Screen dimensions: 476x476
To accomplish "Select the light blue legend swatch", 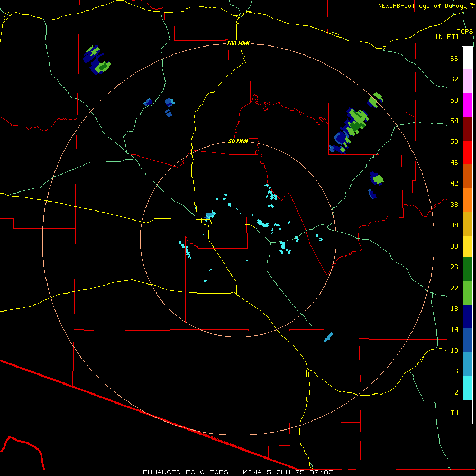I will click(x=467, y=364).
